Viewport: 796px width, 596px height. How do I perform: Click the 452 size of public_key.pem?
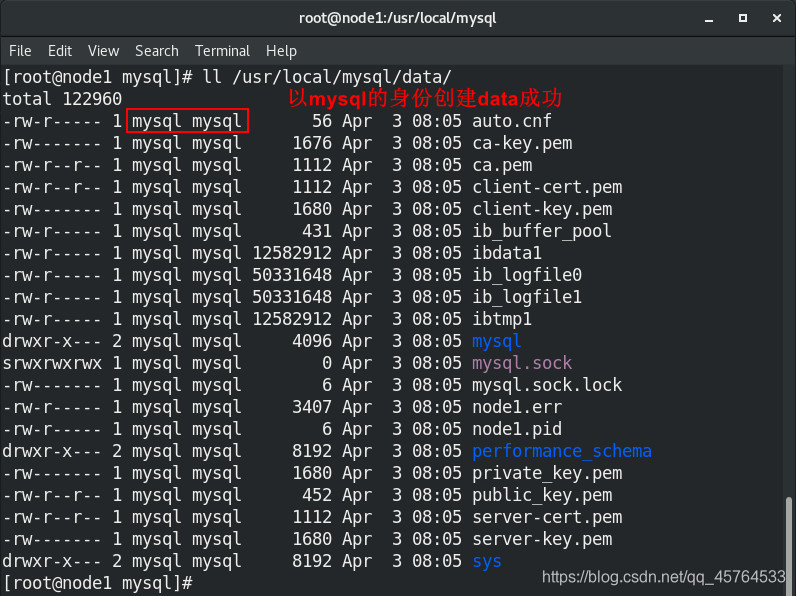317,495
